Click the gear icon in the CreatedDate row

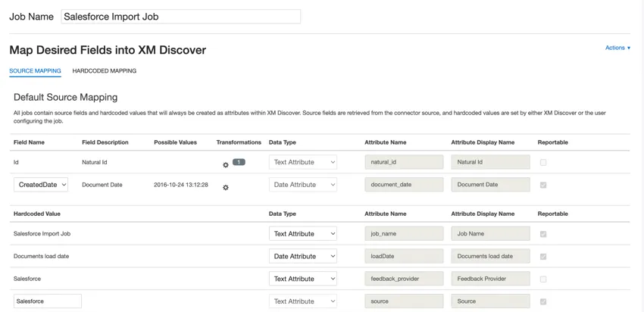[226, 187]
